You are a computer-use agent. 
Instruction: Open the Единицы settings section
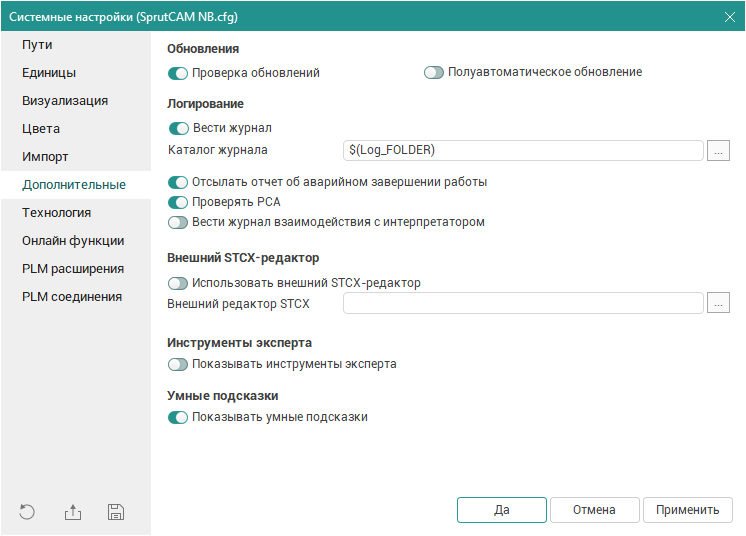coord(76,73)
